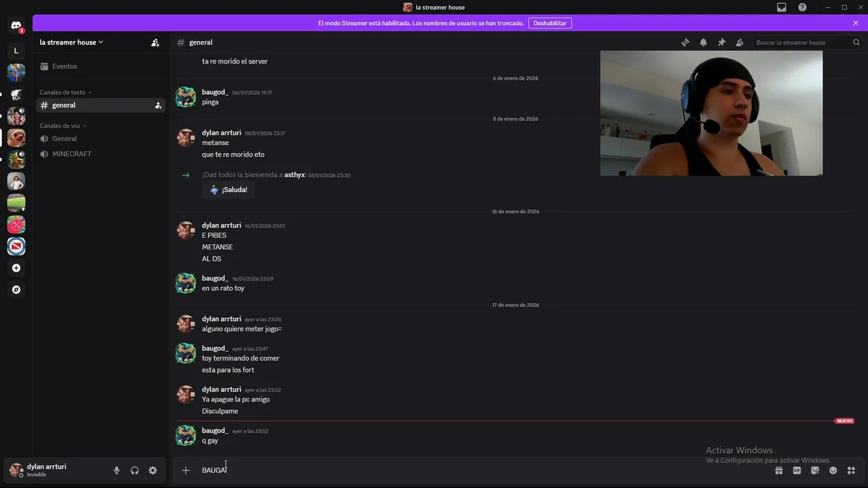The height and width of the screenshot is (488, 868).
Task: Open user settings gear icon
Action: pyautogui.click(x=153, y=470)
